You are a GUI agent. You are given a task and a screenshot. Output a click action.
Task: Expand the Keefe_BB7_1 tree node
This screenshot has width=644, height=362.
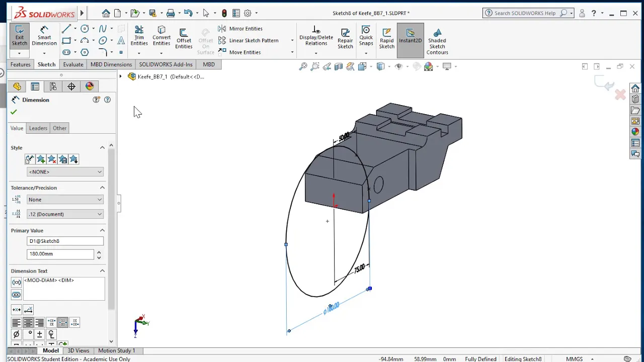coord(120,76)
